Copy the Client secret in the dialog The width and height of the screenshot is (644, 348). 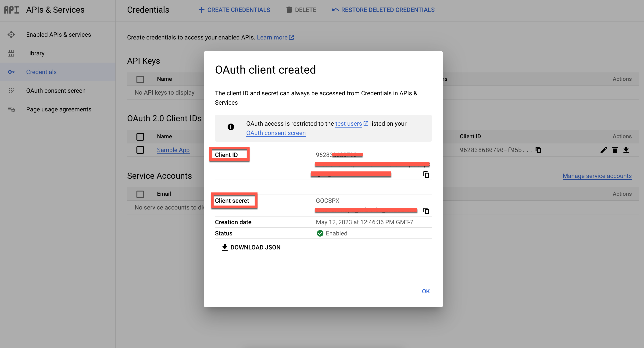point(426,211)
